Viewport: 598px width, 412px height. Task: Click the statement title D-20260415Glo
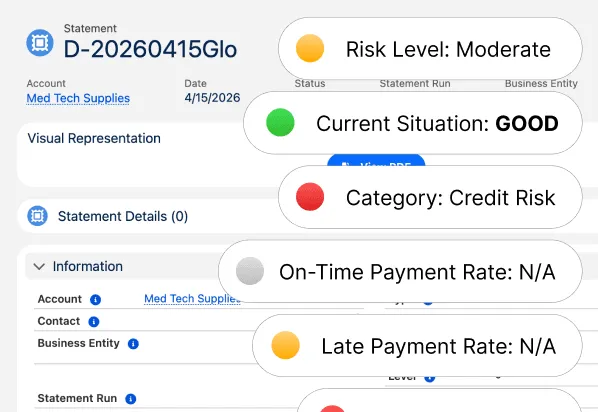coord(150,50)
